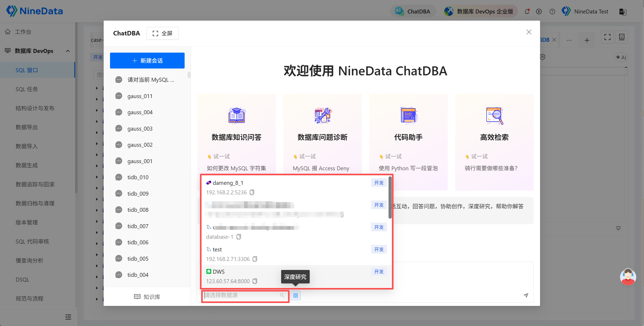Try the 使用 Python 写一段冒泡 prompt
644x326 pixels.
coord(408,168)
